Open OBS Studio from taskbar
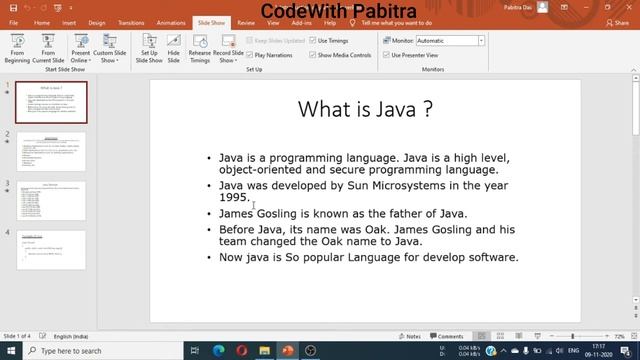 point(311,351)
